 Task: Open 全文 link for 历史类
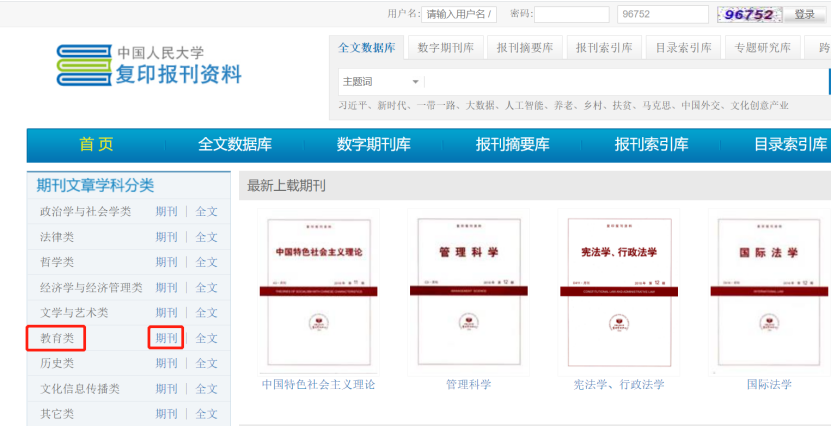coord(207,363)
